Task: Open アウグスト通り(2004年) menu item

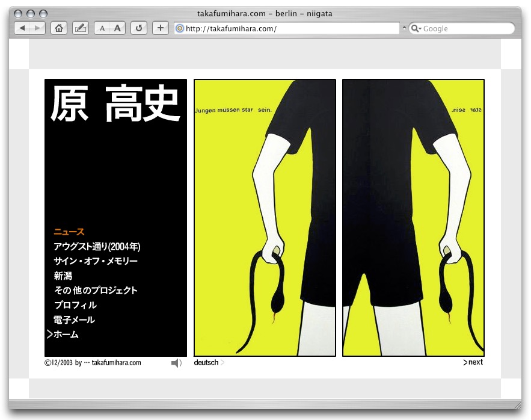Action: (97, 247)
